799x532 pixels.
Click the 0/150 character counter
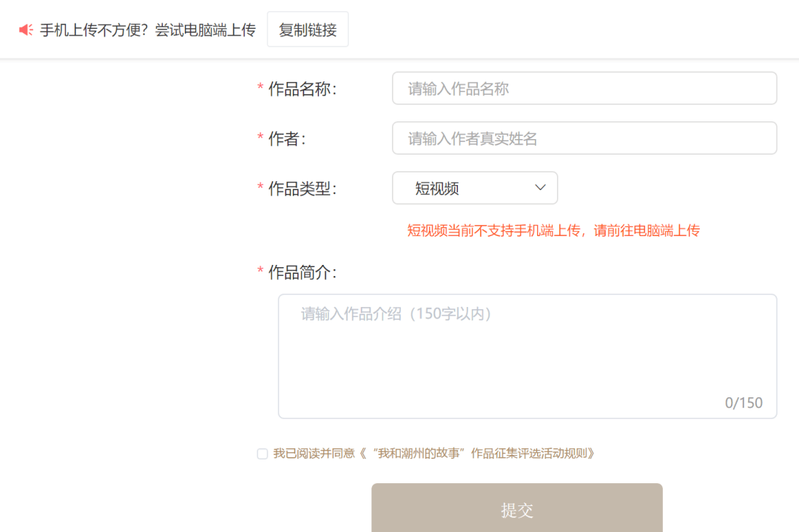pyautogui.click(x=744, y=403)
